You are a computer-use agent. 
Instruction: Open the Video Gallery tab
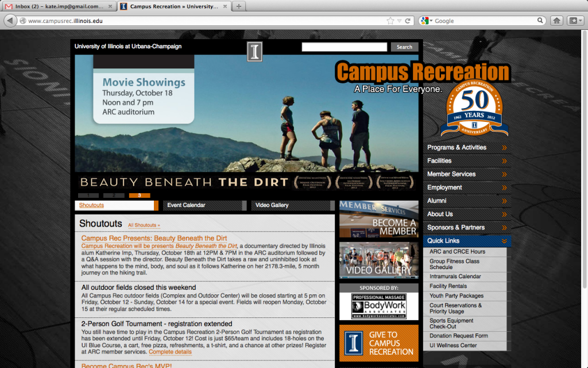[292, 205]
